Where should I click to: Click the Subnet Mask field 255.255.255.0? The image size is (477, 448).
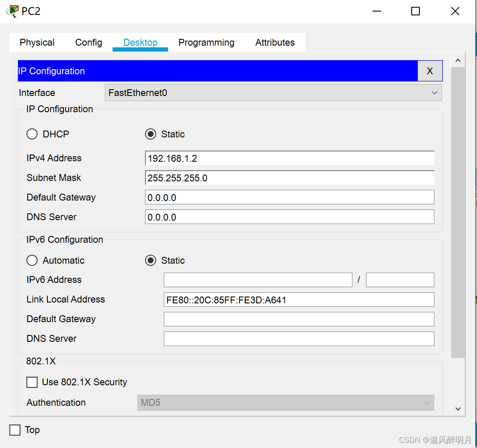[x=290, y=177]
